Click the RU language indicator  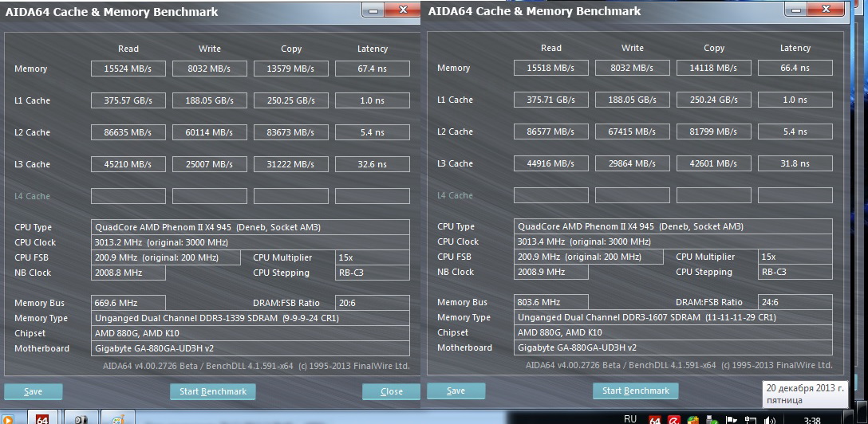630,418
